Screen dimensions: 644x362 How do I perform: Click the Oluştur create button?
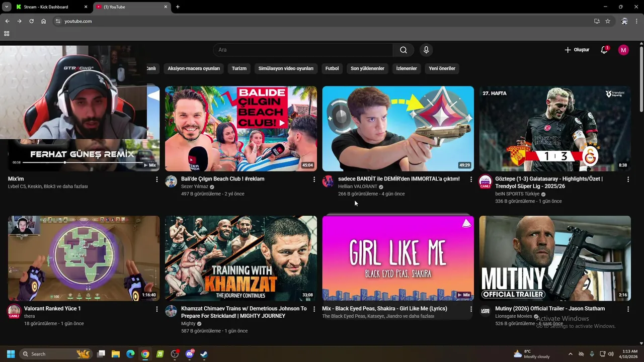(x=577, y=50)
